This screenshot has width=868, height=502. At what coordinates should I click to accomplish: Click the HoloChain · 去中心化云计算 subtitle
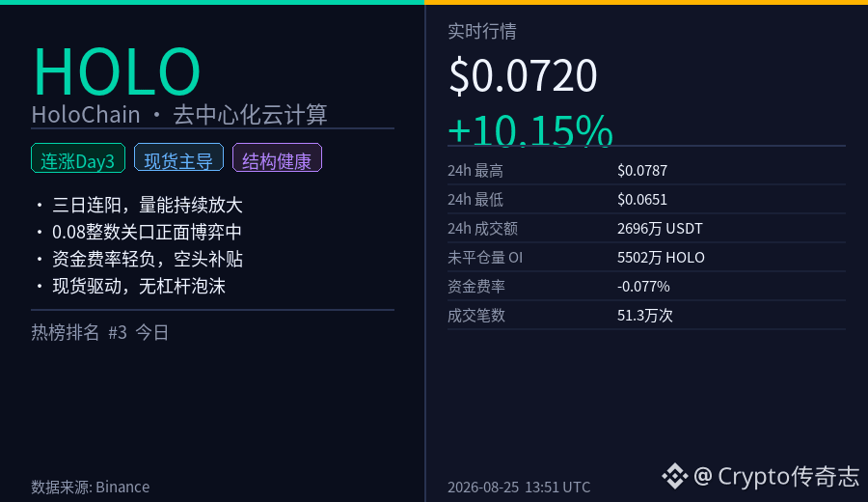pos(179,115)
